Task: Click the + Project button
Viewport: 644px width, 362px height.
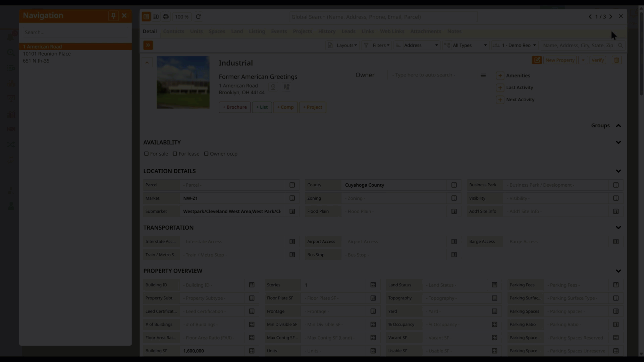Action: tap(313, 107)
